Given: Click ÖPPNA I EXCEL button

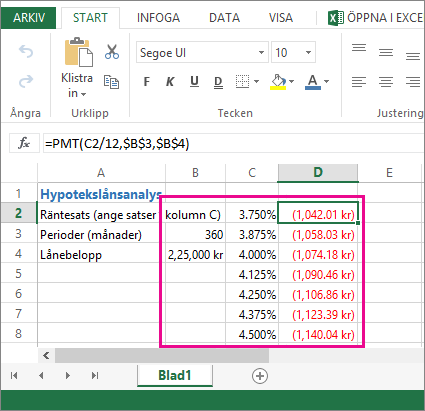Looking at the screenshot, I should pyautogui.click(x=376, y=18).
